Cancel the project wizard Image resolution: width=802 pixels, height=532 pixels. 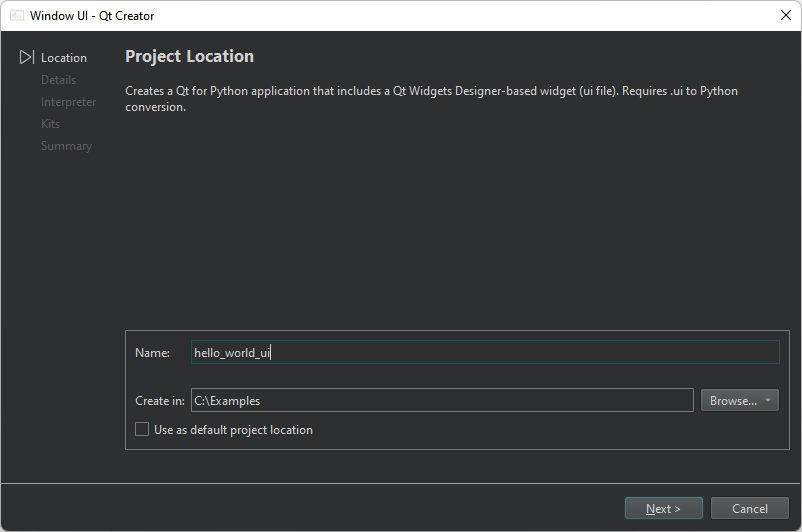coord(749,508)
